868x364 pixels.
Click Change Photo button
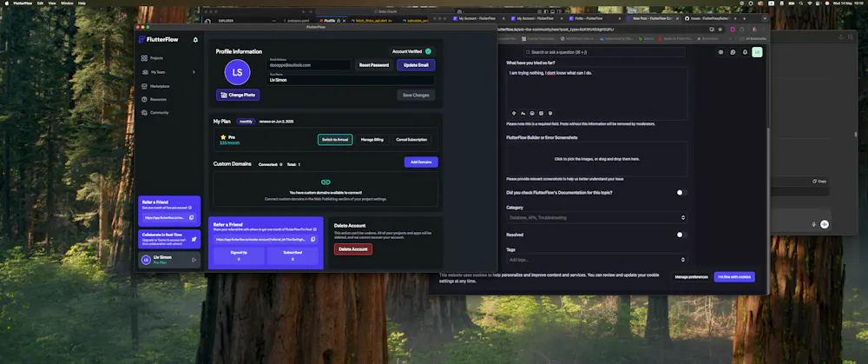pos(238,95)
